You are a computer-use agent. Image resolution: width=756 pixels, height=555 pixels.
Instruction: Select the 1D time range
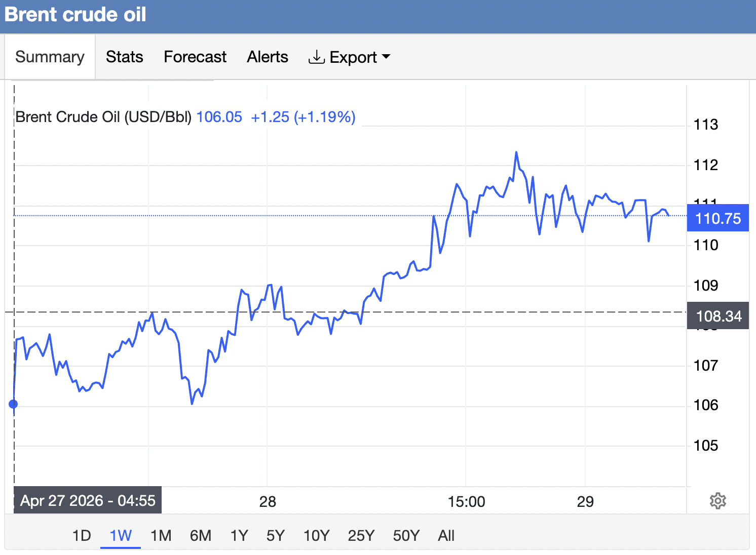pyautogui.click(x=82, y=535)
